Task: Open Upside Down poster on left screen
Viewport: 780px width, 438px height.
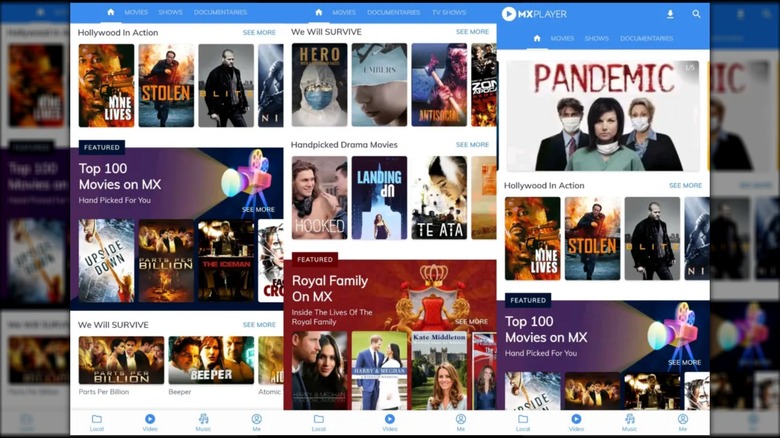Action: click(x=106, y=261)
